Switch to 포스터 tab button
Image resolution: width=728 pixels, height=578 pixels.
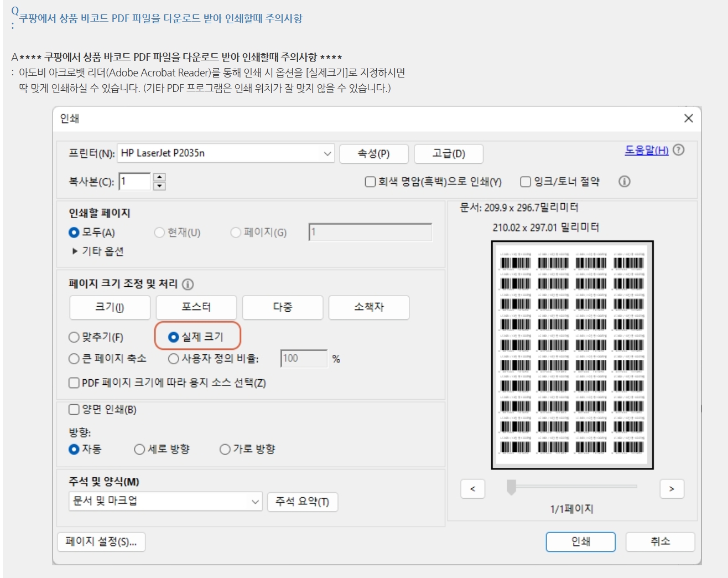(x=196, y=307)
